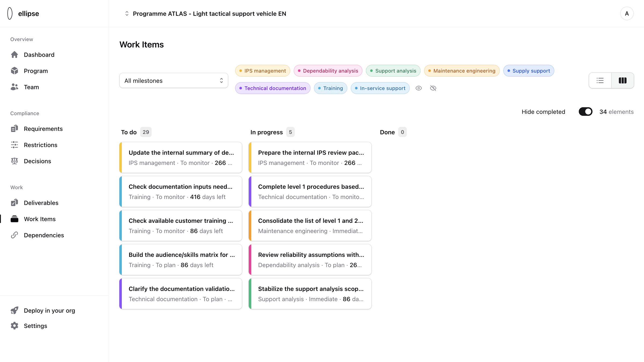Click the Programme ATLAS title text
This screenshot has width=644, height=362.
click(x=209, y=13)
